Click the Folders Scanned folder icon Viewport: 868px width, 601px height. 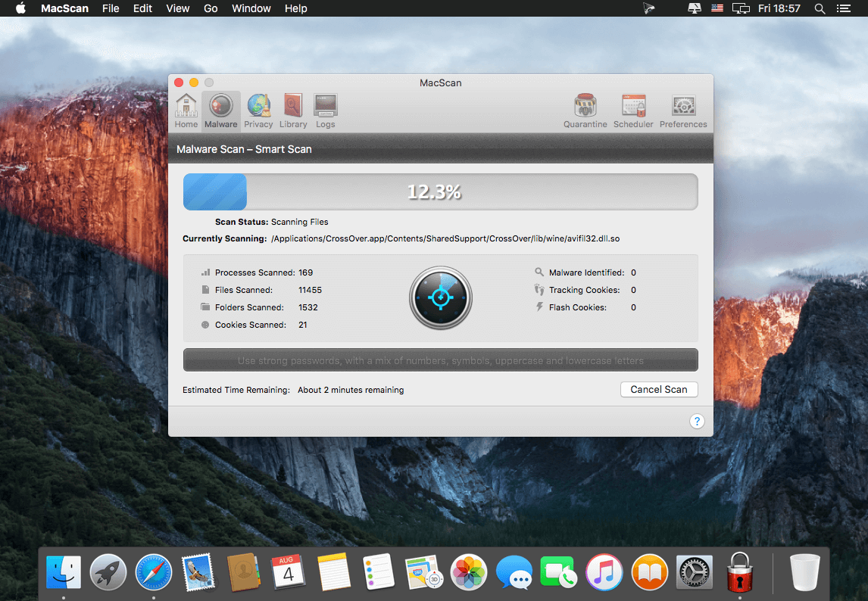click(x=205, y=307)
